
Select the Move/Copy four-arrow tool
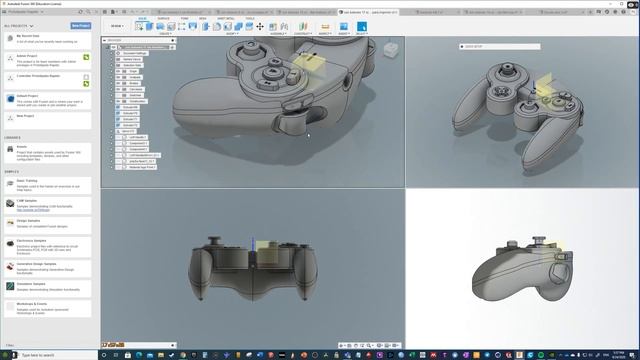[x=260, y=27]
